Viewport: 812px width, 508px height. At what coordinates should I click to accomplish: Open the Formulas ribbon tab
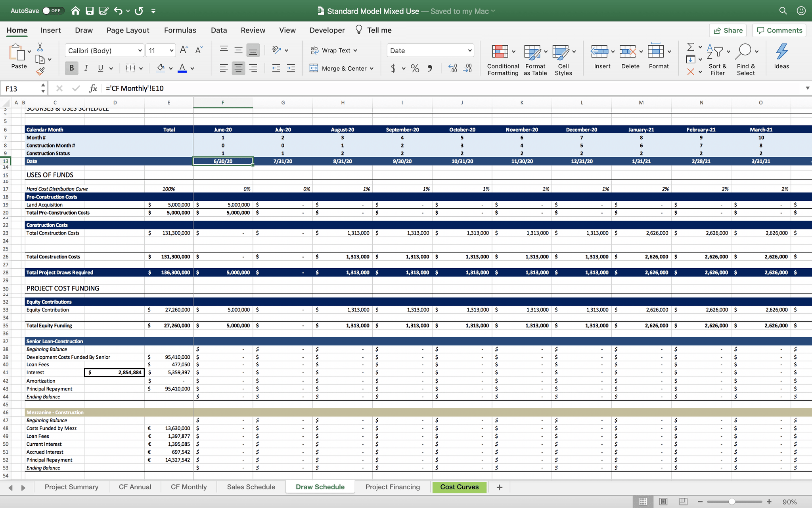(180, 30)
